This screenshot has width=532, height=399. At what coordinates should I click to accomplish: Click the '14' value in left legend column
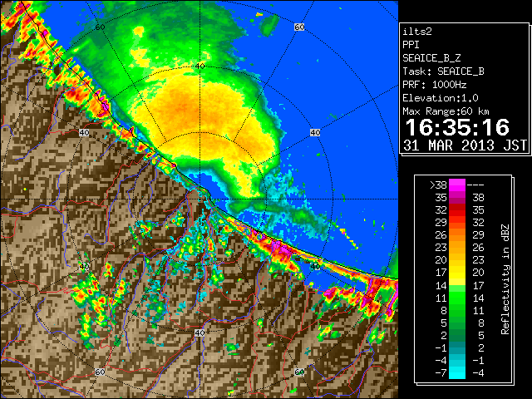tap(441, 285)
